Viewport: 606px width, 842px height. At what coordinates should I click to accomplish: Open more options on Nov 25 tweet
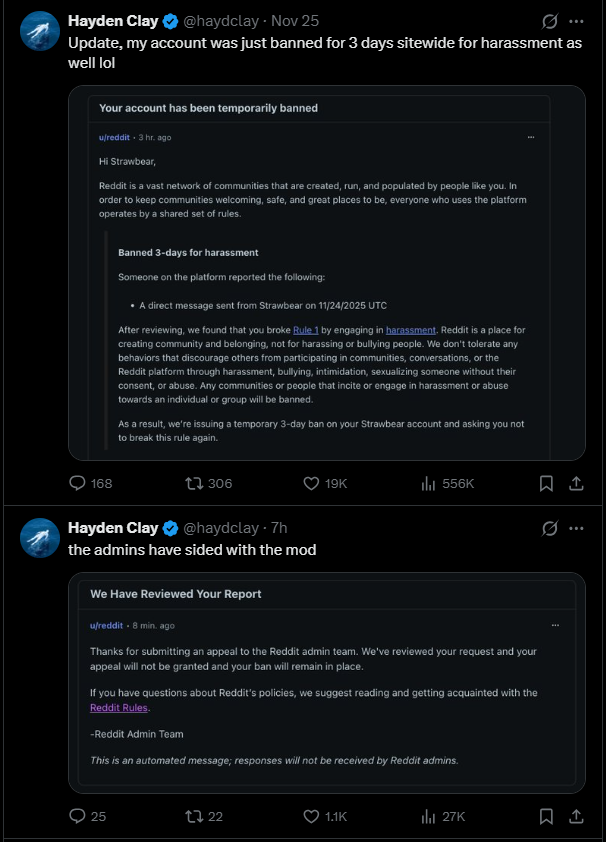576,21
